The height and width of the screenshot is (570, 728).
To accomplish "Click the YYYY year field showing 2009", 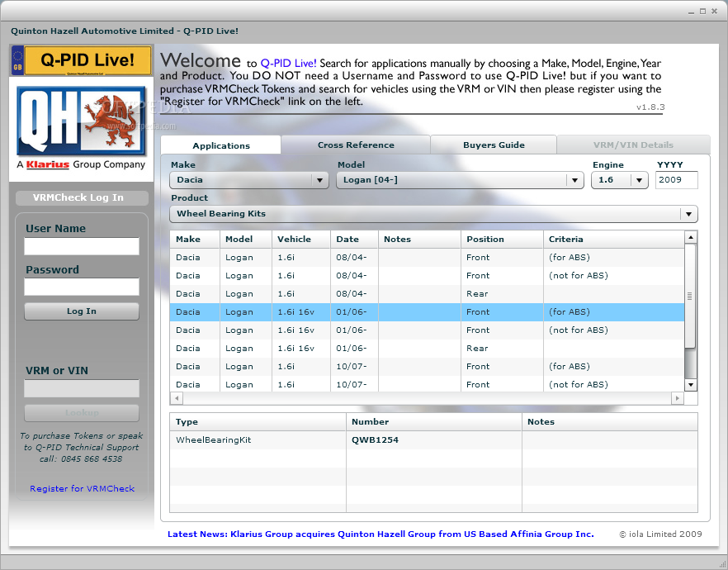I will pos(677,180).
